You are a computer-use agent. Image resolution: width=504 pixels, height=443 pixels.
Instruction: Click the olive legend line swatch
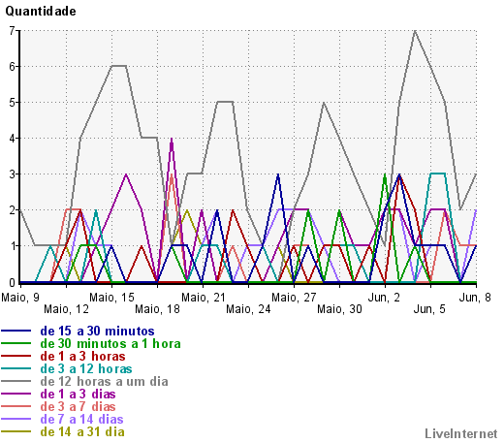coord(16,432)
